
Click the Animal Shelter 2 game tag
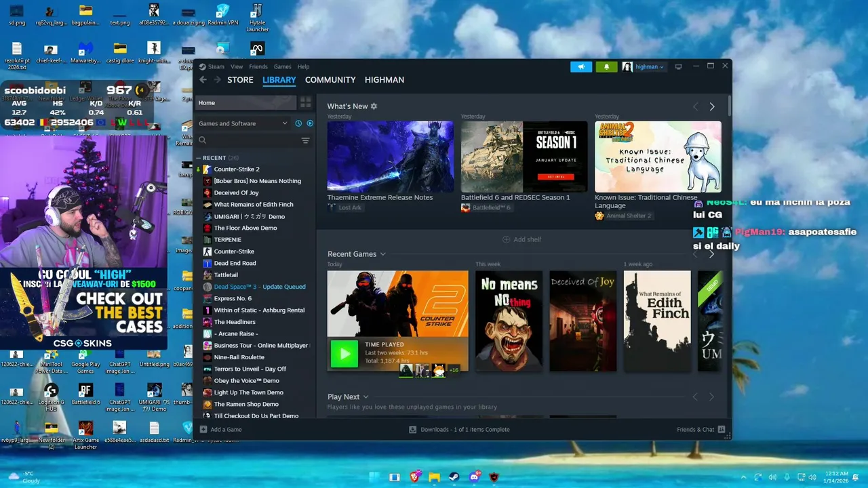pyautogui.click(x=623, y=216)
